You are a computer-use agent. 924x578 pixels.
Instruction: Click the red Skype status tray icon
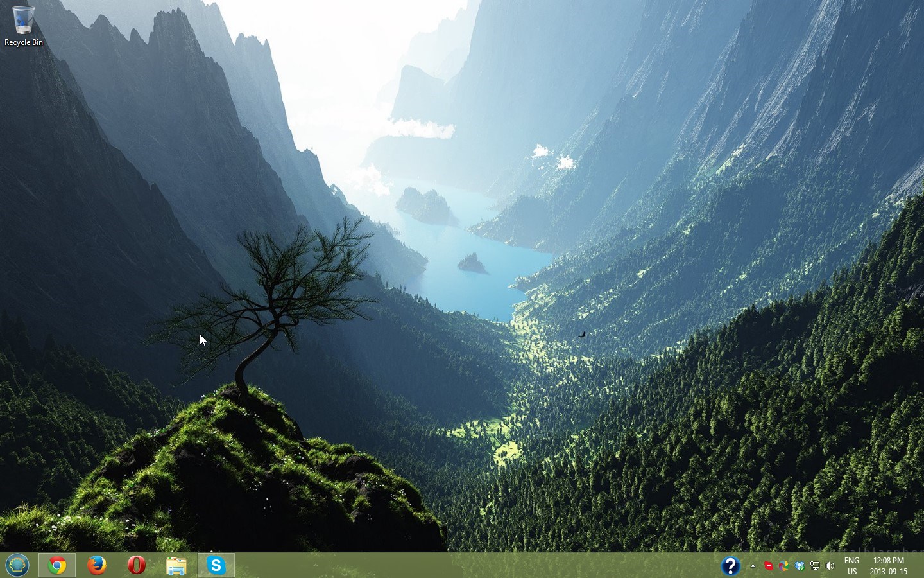click(768, 566)
